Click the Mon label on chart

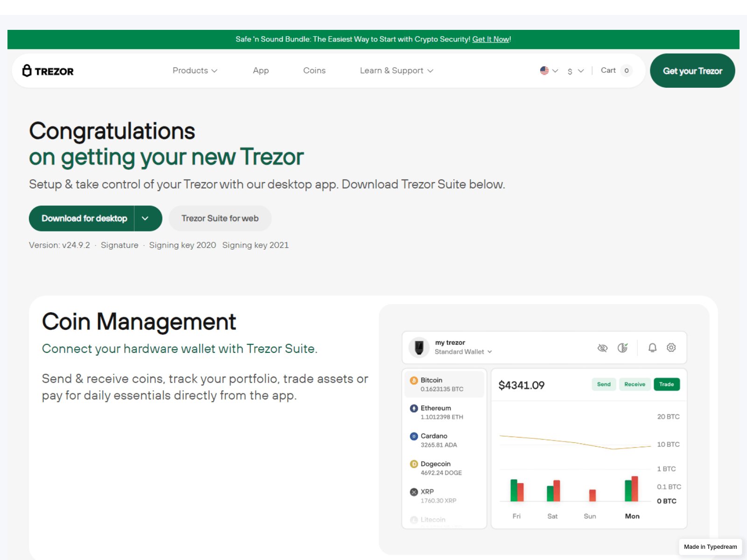(x=632, y=516)
